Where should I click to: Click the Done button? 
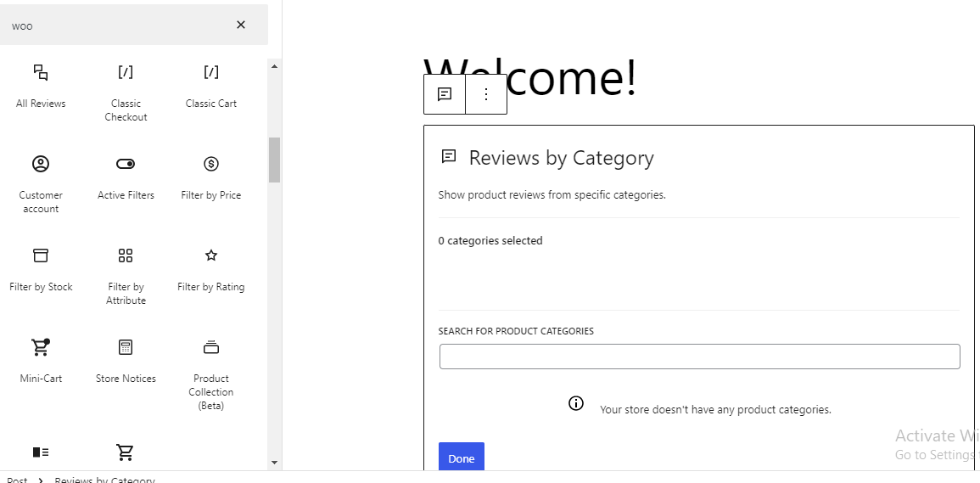461,458
